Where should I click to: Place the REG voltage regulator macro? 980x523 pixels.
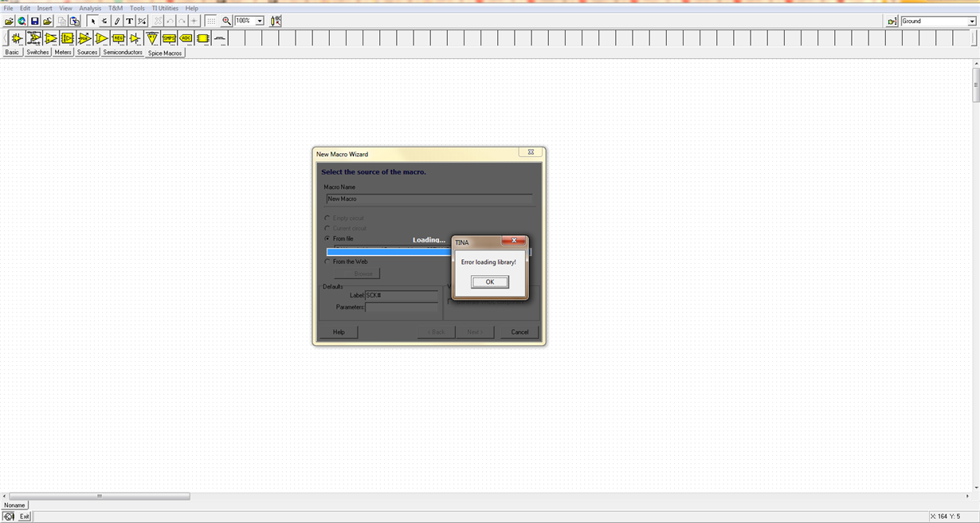119,38
